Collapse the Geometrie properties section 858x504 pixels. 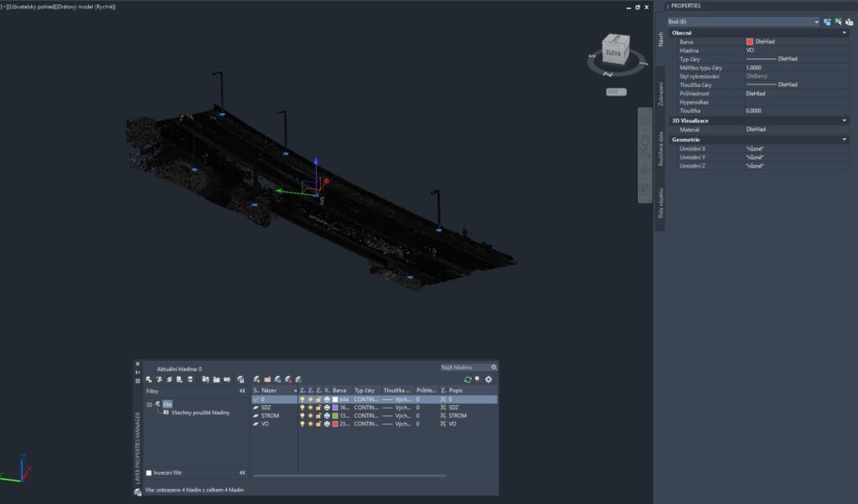(x=845, y=139)
